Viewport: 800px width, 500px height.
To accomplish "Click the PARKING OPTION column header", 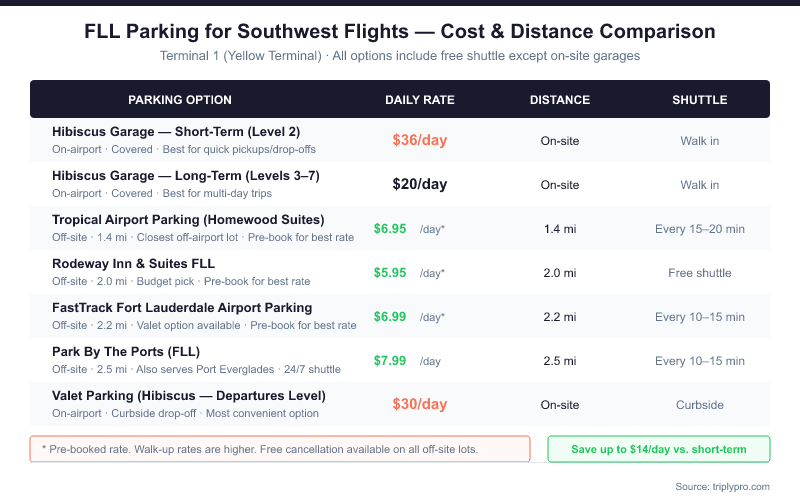I will coord(180,100).
